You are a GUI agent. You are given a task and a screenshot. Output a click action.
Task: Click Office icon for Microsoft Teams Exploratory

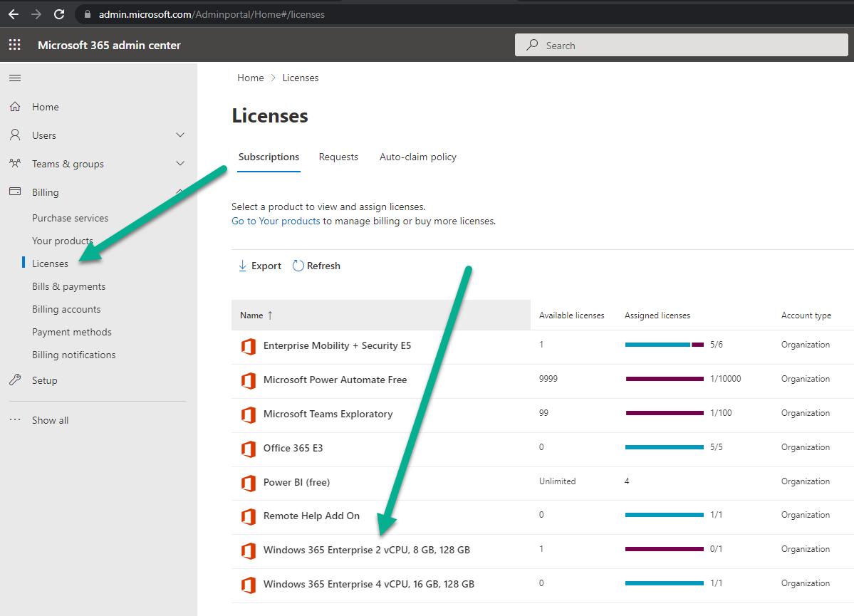click(249, 414)
